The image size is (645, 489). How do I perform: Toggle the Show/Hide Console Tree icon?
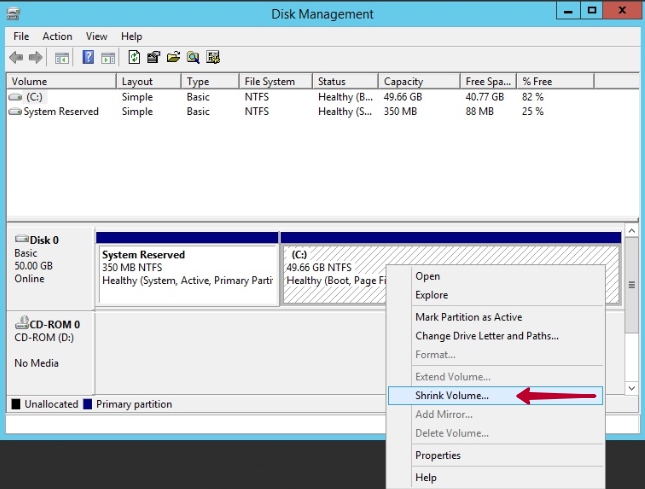coord(62,58)
